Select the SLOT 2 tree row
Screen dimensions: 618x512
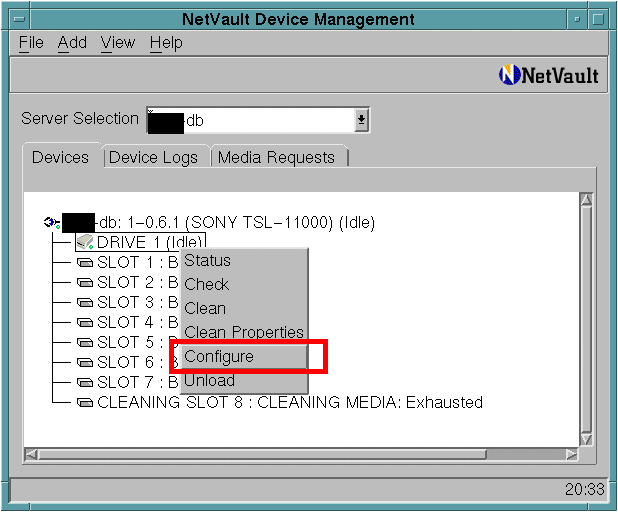(x=128, y=283)
